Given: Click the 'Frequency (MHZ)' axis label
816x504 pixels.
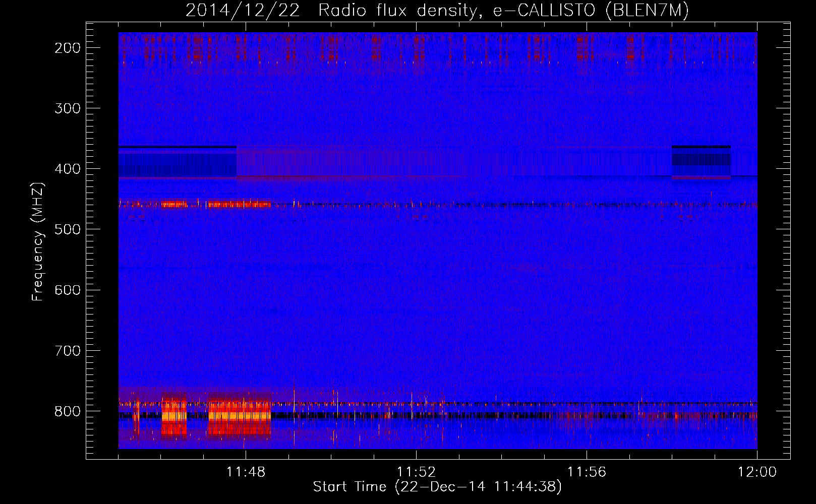Looking at the screenshot, I should coord(38,242).
